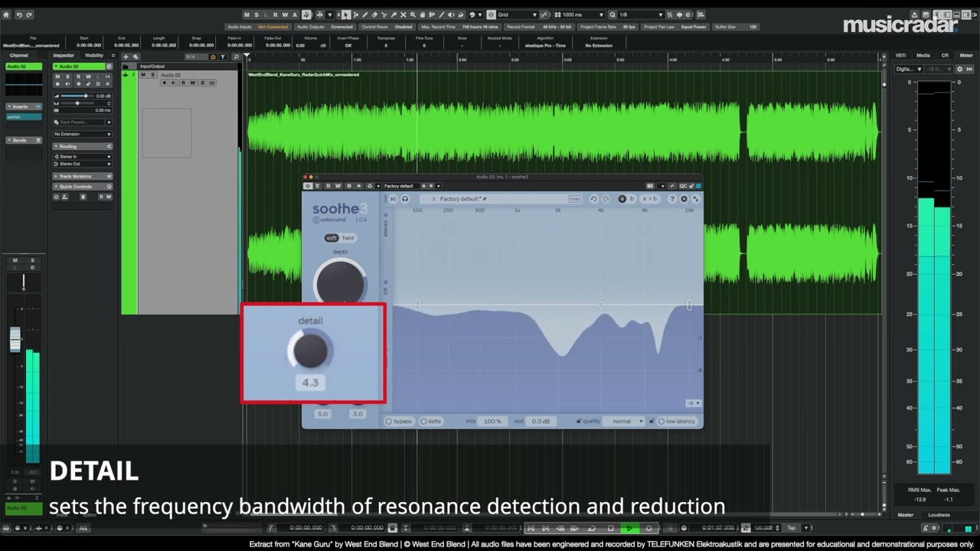Screen dimensions: 980x551
Task: Click the transport Stop button
Action: point(611,528)
